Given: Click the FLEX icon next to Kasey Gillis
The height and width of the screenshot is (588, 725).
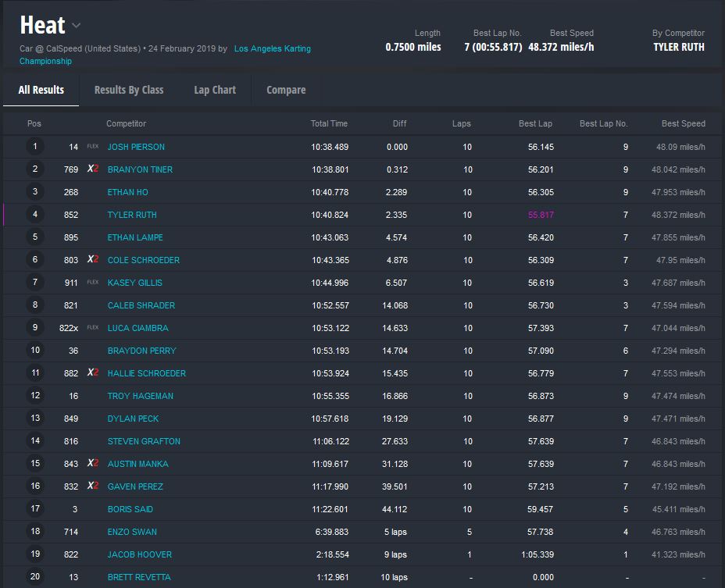Looking at the screenshot, I should pos(93,283).
